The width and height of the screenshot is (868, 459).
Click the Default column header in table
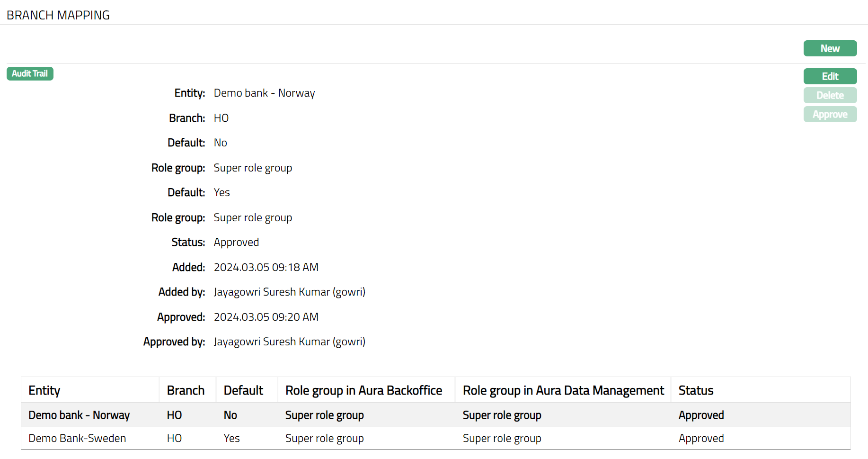click(243, 390)
